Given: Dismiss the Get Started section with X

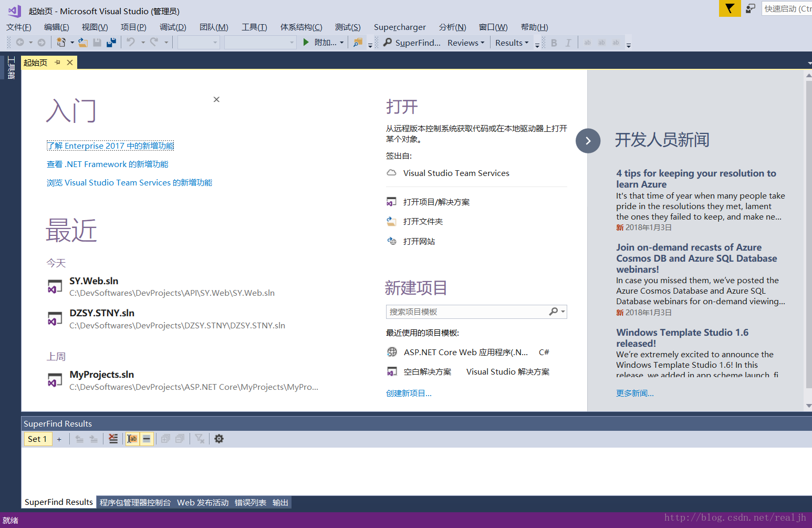Looking at the screenshot, I should (x=216, y=99).
